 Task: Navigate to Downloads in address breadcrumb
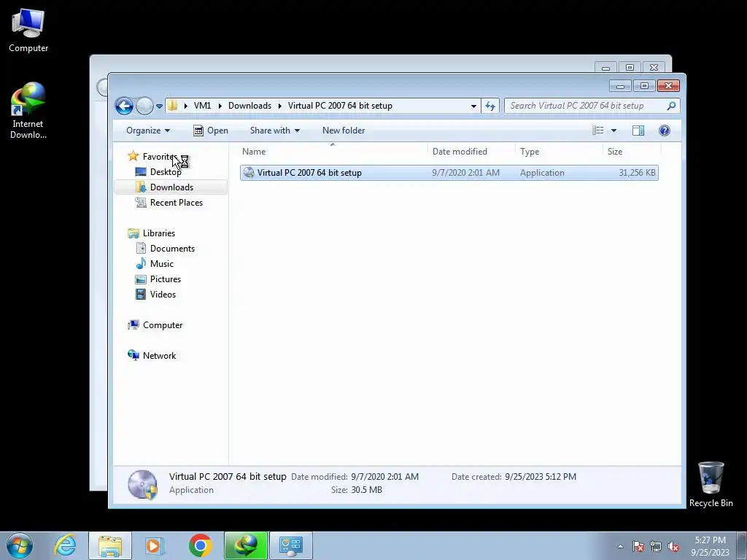[249, 106]
